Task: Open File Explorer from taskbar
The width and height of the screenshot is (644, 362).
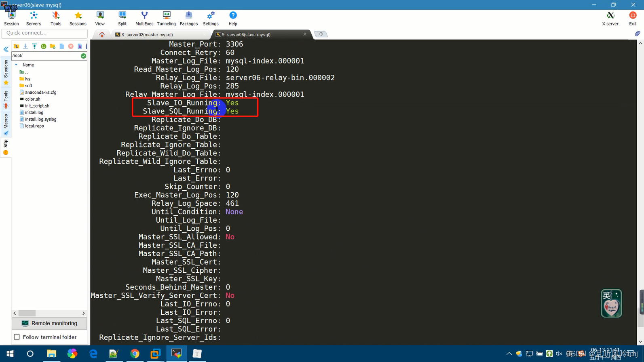Action: coord(51,354)
